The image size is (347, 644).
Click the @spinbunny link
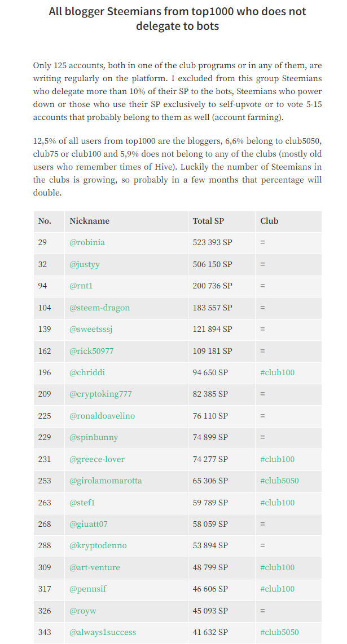[x=94, y=437]
